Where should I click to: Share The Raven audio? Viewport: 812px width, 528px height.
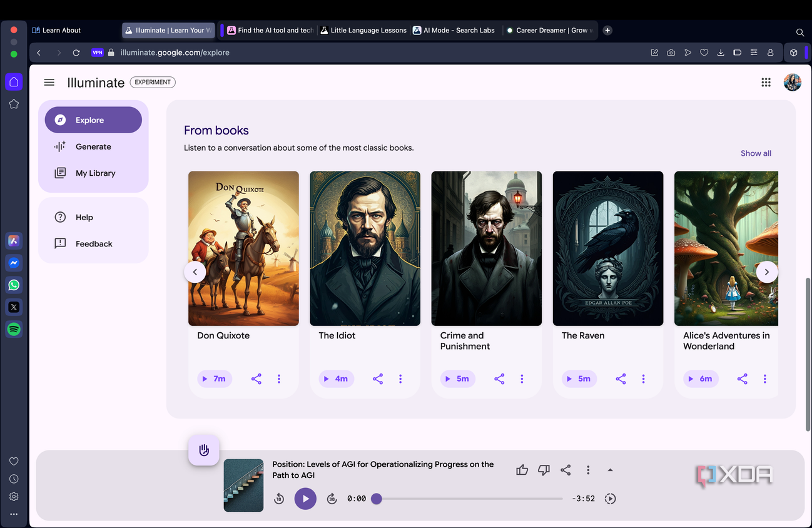(621, 378)
